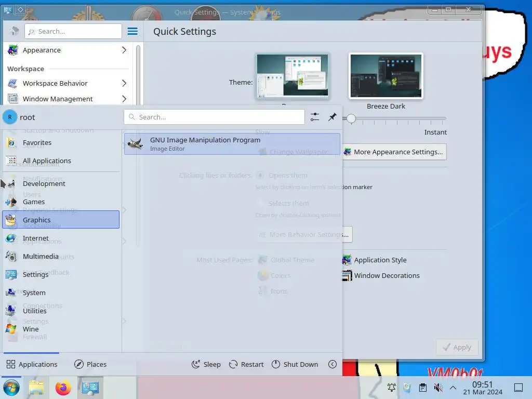Focus System Settings sidebar search field
This screenshot has height=399, width=532.
pyautogui.click(x=73, y=31)
